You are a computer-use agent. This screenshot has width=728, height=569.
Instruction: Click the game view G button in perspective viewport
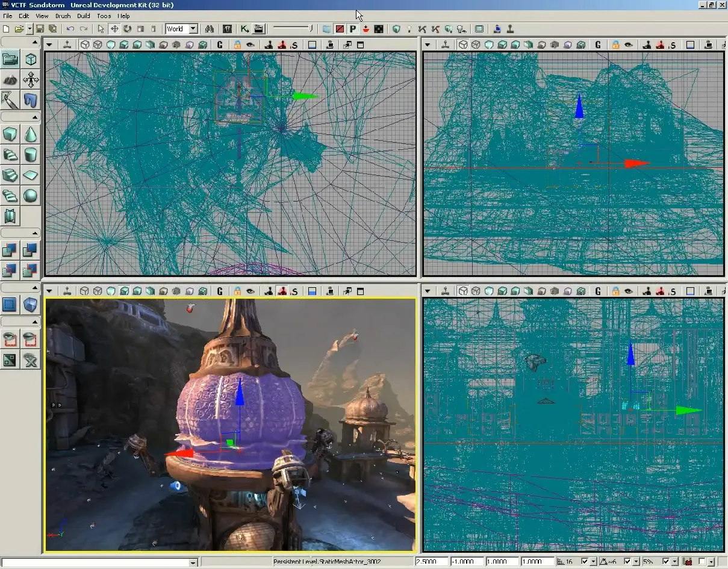[x=220, y=291]
